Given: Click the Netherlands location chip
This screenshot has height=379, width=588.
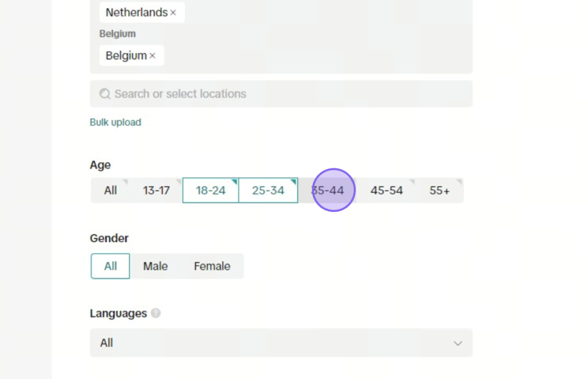Looking at the screenshot, I should coord(142,13).
